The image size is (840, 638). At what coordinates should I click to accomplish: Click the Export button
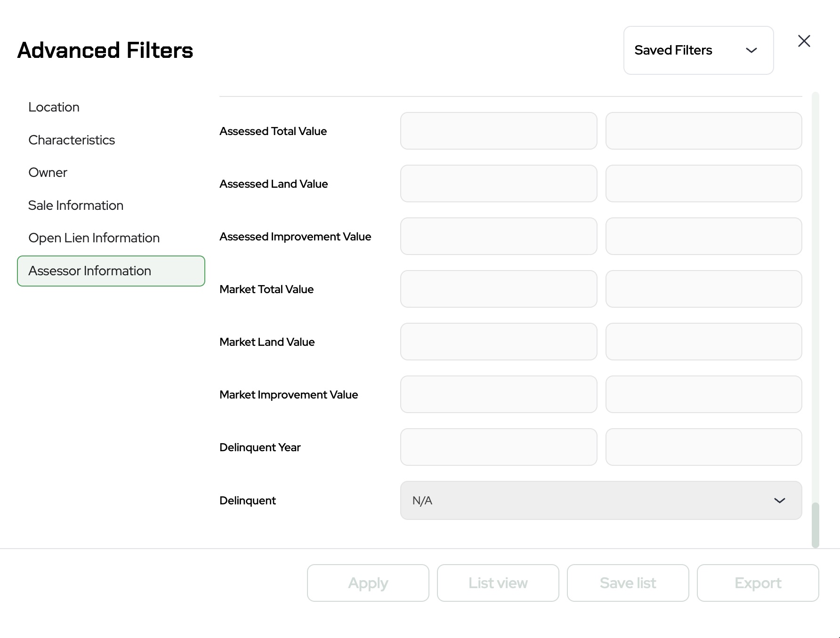(x=758, y=583)
